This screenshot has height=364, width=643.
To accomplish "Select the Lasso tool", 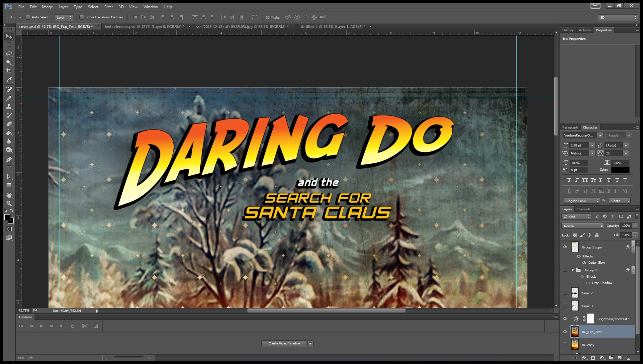I will pos(9,54).
